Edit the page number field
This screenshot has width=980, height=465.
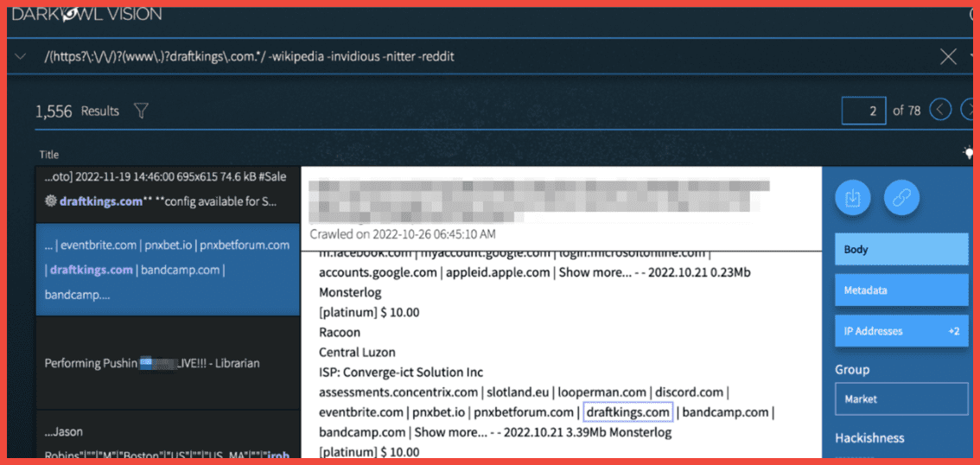(x=863, y=111)
